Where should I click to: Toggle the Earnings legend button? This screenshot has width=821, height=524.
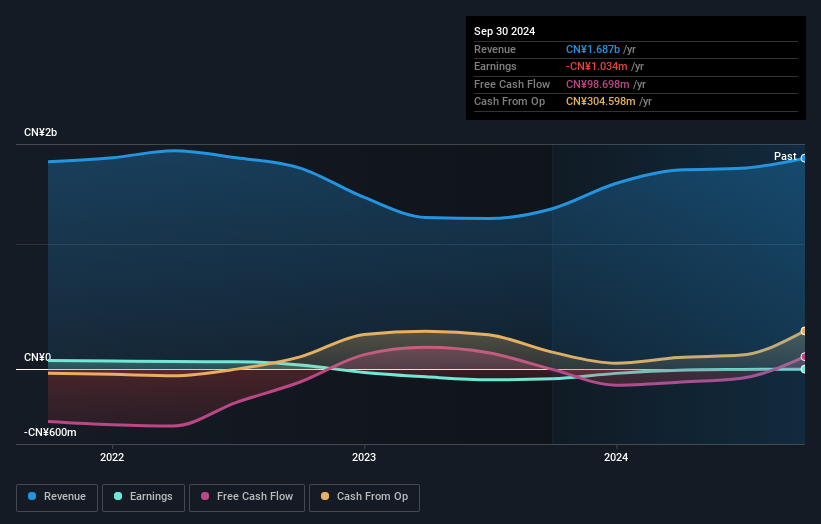[x=143, y=497]
